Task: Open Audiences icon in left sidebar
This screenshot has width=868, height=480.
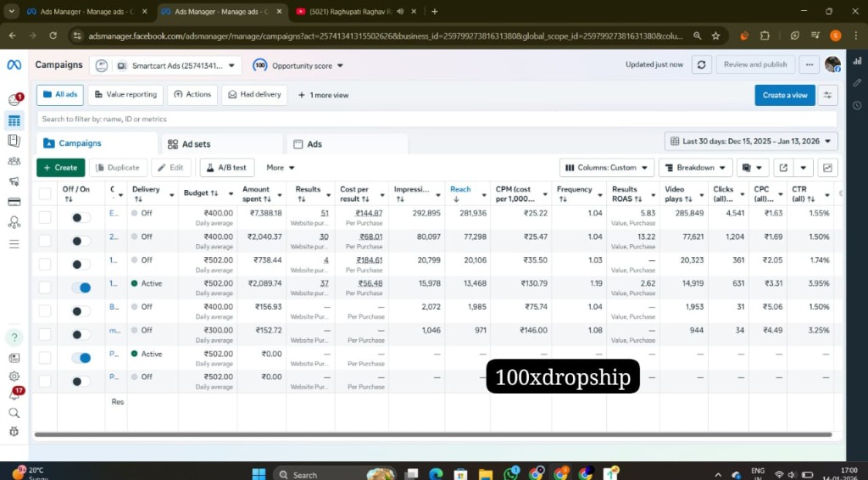Action: click(x=14, y=161)
